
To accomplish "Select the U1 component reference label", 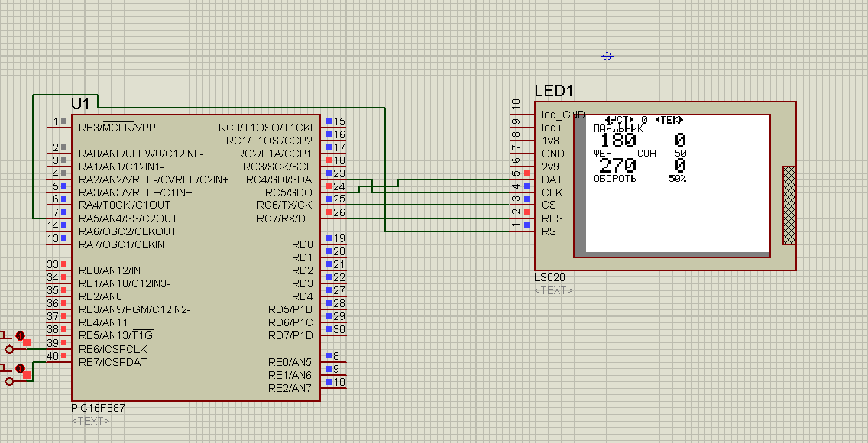I will click(80, 104).
